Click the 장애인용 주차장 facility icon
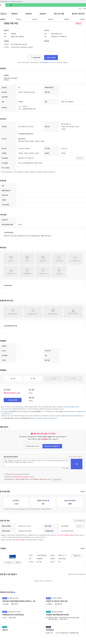The image size is (86, 644). pyautogui.click(x=13, y=312)
